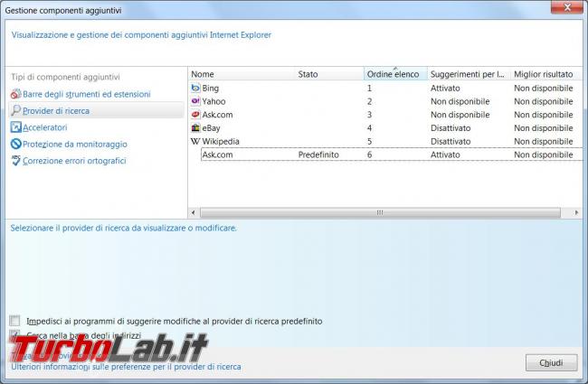
Task: Click the eBay provider icon
Action: [x=195, y=127]
